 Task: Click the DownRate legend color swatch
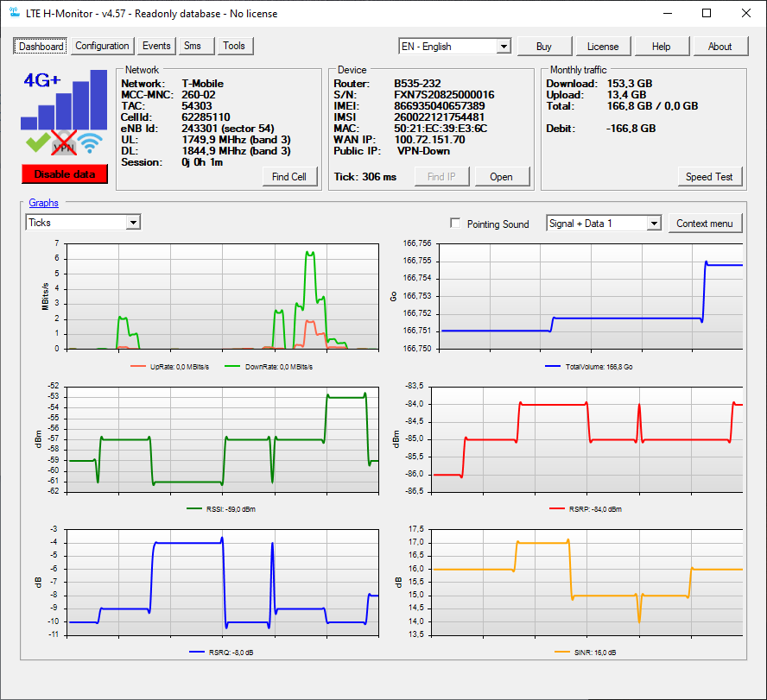click(232, 367)
